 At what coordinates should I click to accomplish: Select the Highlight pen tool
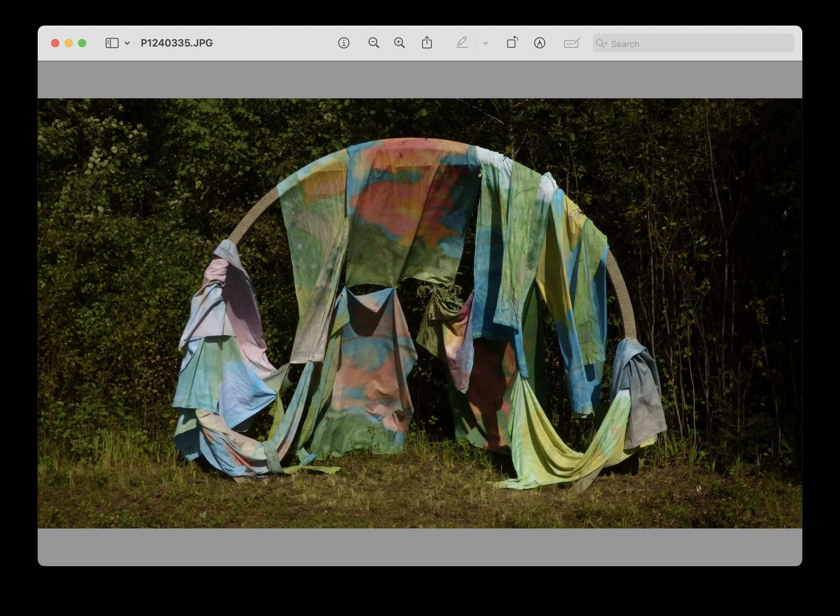[x=462, y=42]
